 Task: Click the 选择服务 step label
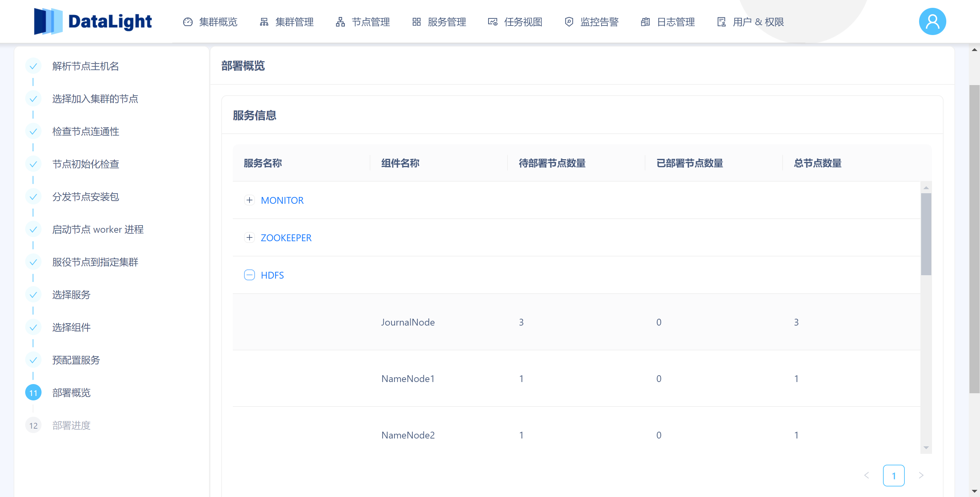[71, 295]
